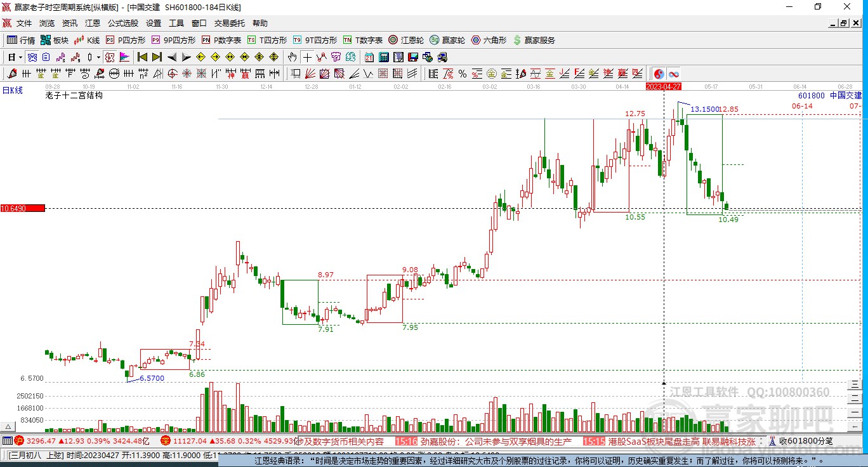Expand the 日 period dropdown arrow
The height and width of the screenshot is (467, 868).
pyautogui.click(x=20, y=57)
